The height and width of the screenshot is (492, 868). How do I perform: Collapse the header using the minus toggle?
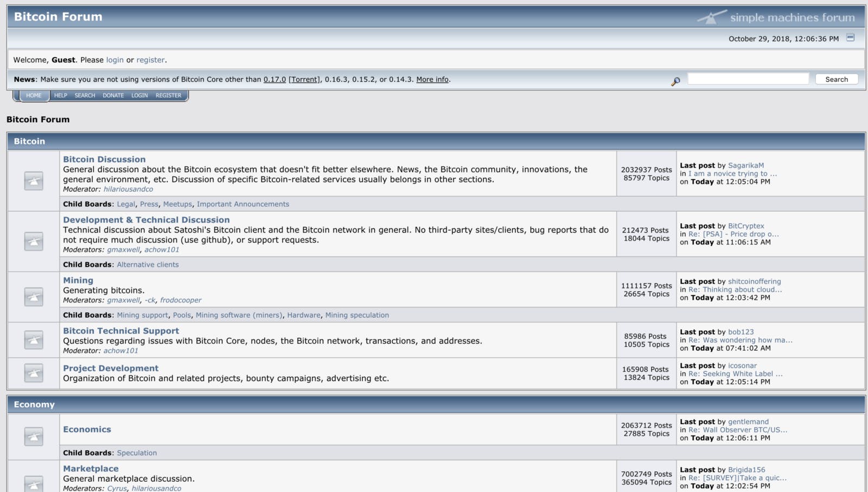pyautogui.click(x=851, y=37)
